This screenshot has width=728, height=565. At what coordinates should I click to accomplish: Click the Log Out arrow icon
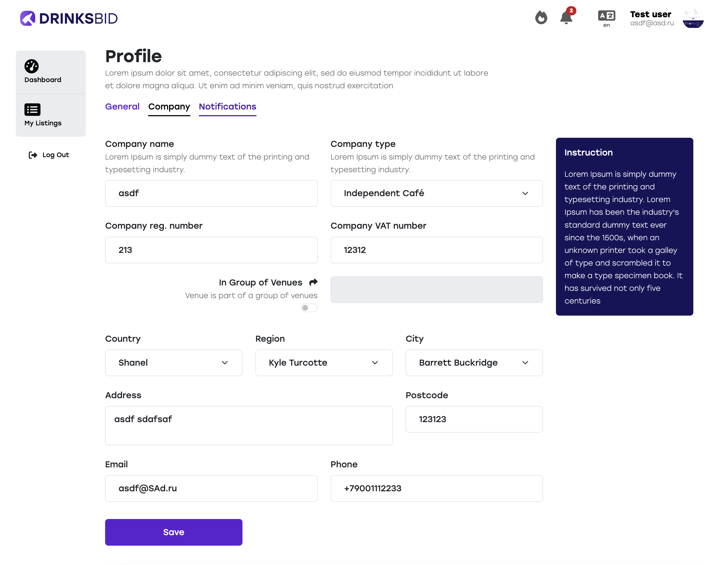[x=33, y=155]
